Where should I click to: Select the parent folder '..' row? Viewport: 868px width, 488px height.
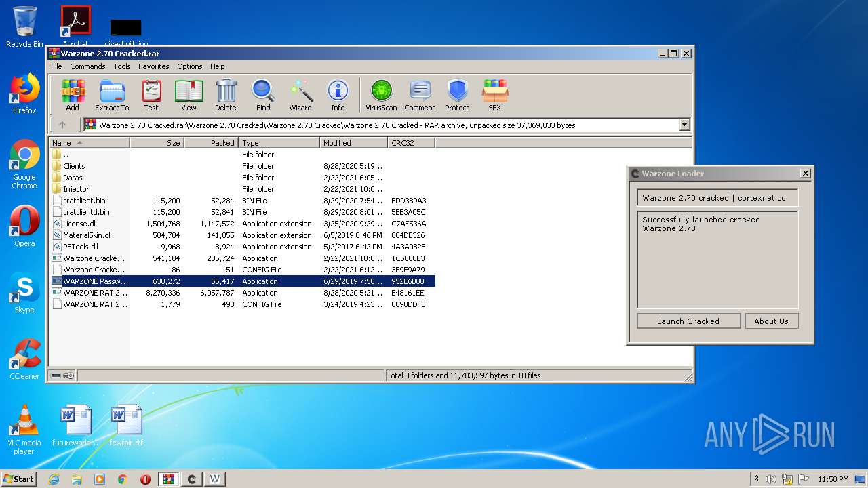point(243,155)
